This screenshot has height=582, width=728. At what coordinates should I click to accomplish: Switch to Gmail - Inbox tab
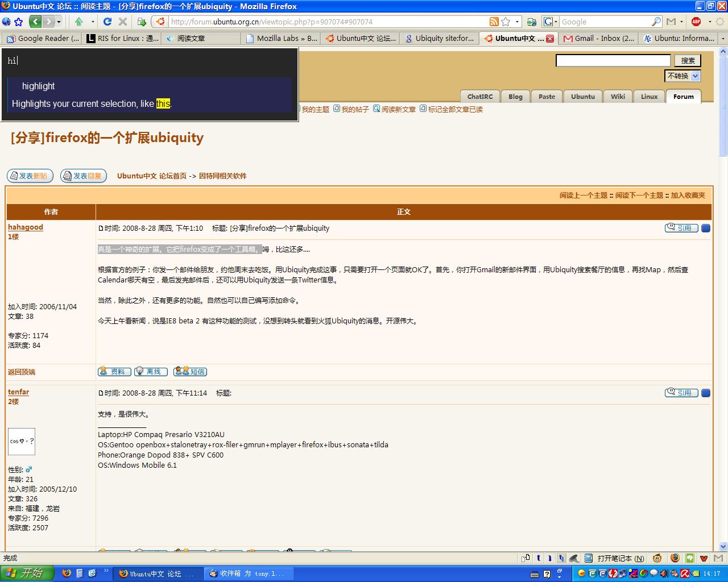click(599, 38)
